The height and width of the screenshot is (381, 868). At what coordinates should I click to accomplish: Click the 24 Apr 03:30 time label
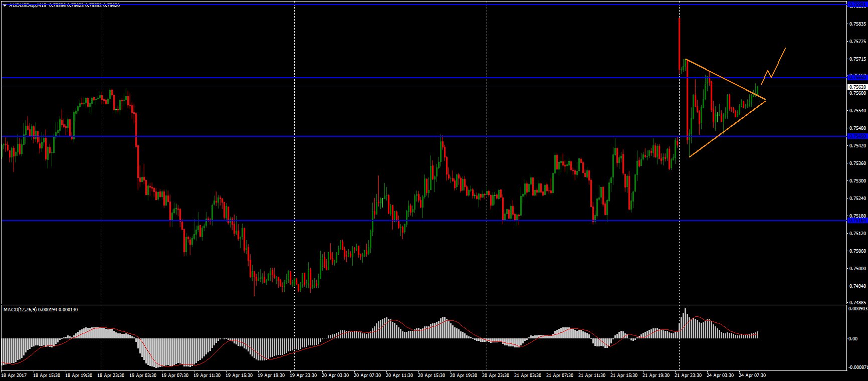point(720,375)
